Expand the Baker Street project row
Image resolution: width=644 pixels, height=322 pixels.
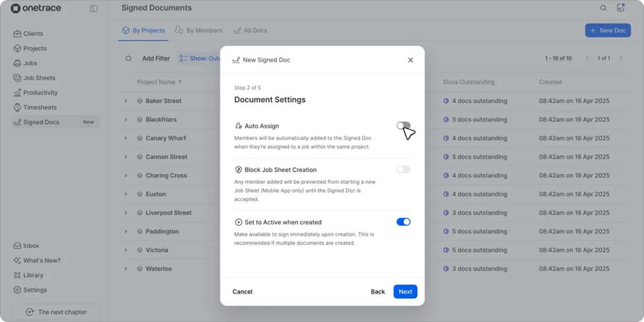(126, 101)
